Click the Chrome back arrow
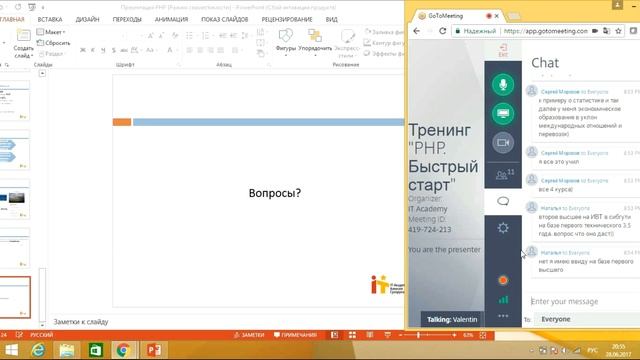640x360 pixels. point(416,31)
